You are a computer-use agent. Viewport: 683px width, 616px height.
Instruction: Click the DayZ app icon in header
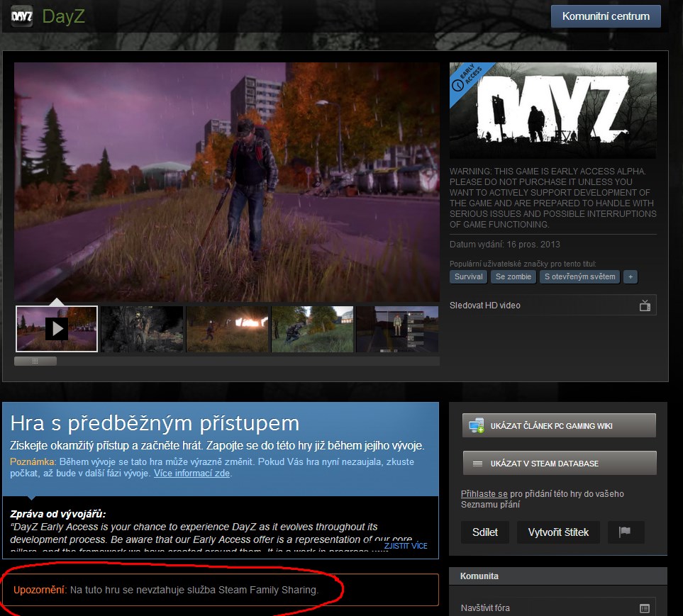pos(22,16)
